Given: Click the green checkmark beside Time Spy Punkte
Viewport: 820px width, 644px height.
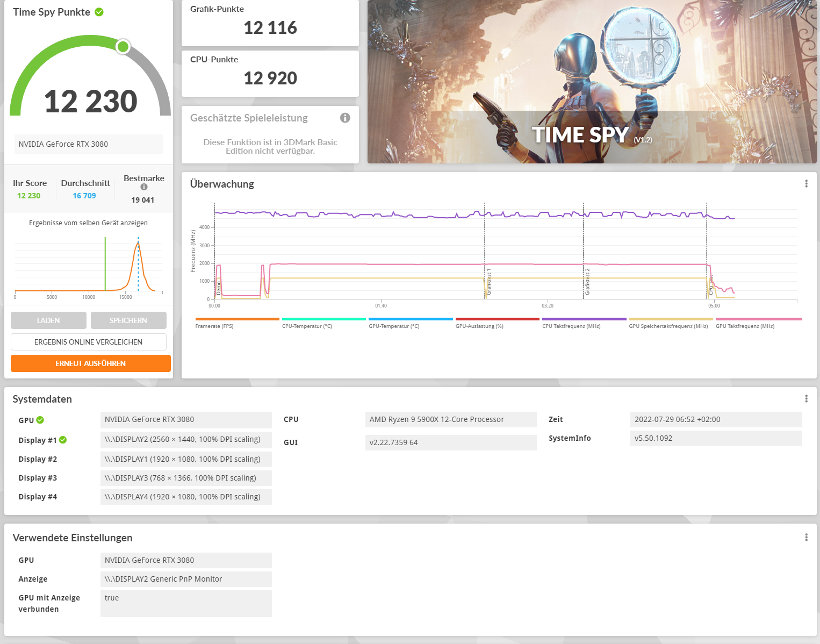Looking at the screenshot, I should point(98,12).
